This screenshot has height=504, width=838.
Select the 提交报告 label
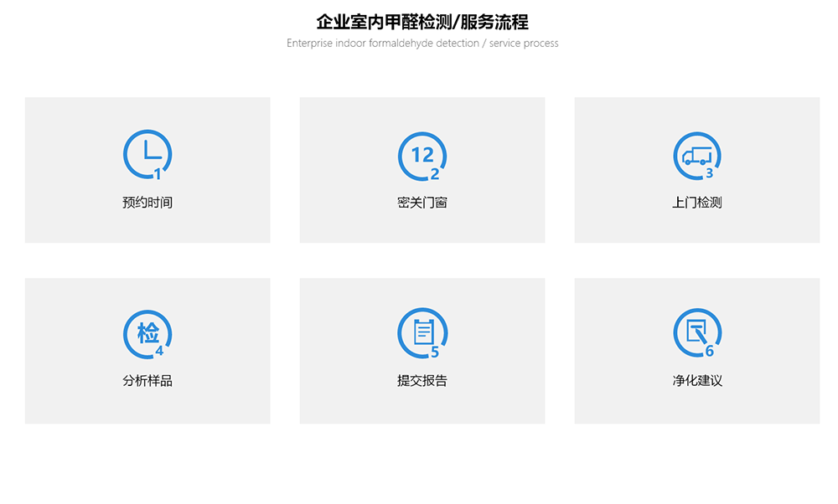point(422,381)
